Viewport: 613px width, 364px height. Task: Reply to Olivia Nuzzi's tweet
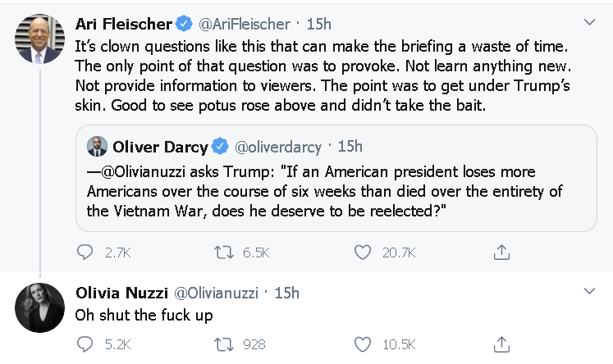click(x=85, y=344)
